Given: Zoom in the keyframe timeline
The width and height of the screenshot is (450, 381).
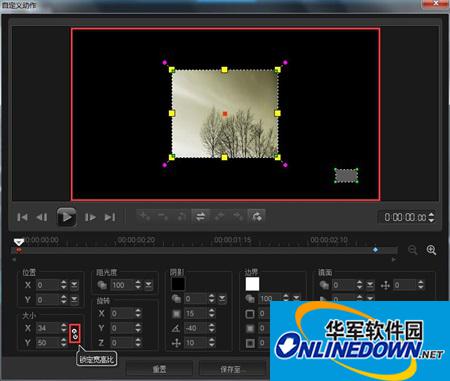Looking at the screenshot, I should pyautogui.click(x=431, y=250).
